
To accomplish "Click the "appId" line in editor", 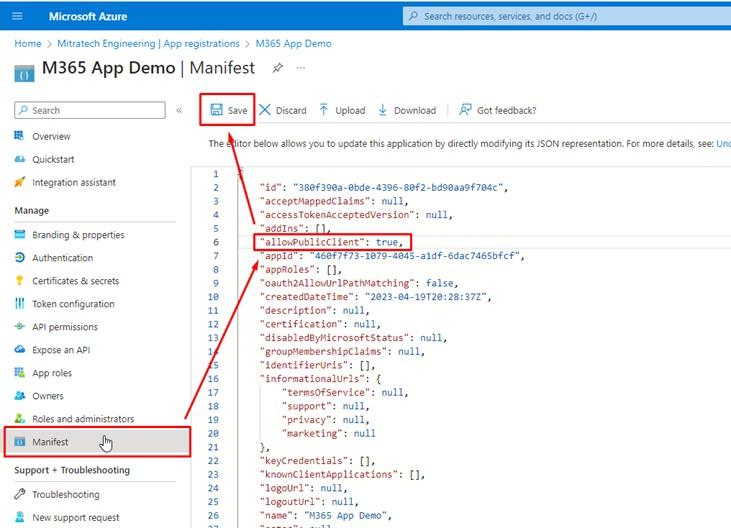I will click(x=392, y=256).
